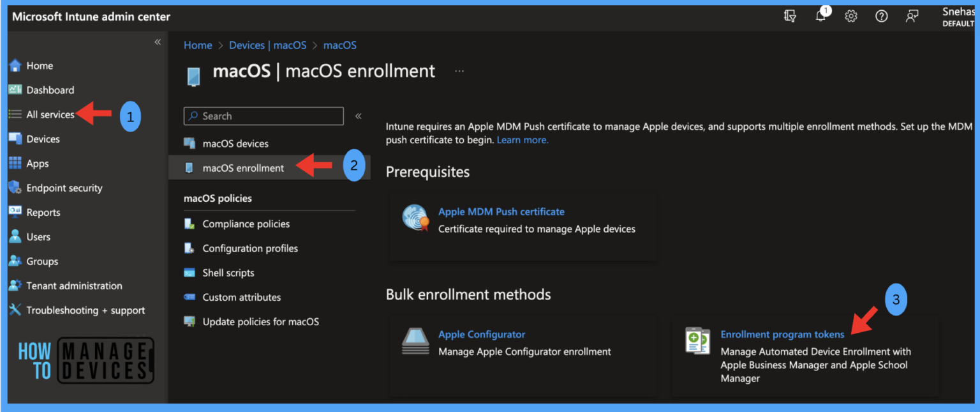
Task: Open the notifications bell in the top bar
Action: (820, 16)
